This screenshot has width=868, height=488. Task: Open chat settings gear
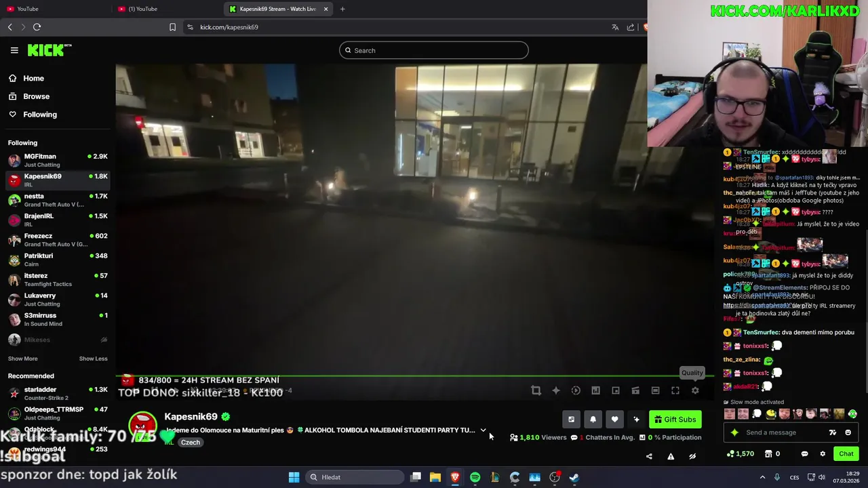823,454
